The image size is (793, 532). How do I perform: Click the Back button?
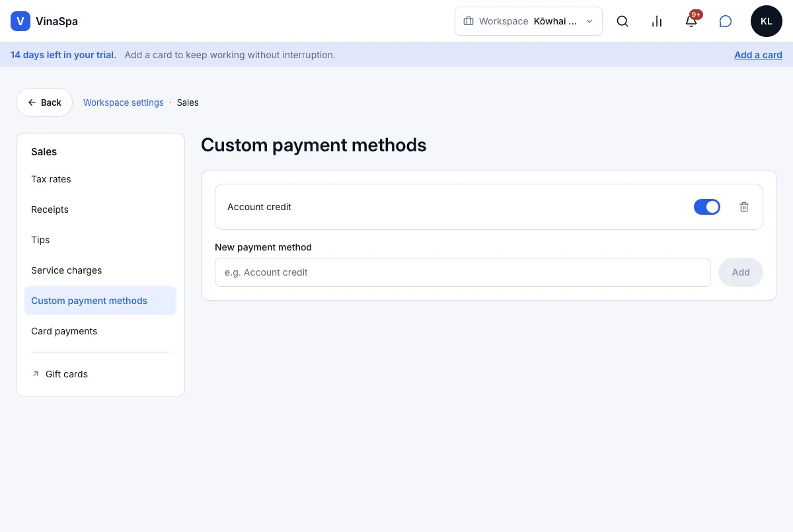pos(44,102)
